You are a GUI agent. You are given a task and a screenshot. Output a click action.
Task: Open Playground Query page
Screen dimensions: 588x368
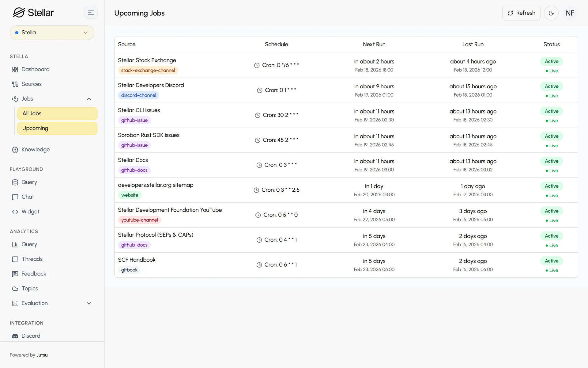click(x=29, y=182)
